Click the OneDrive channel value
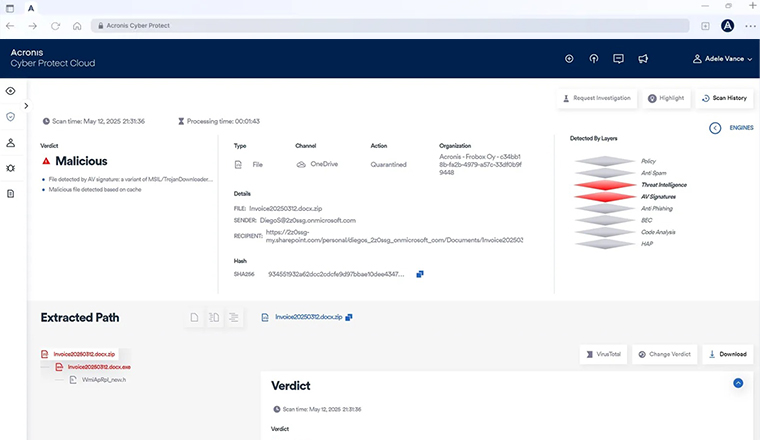The height and width of the screenshot is (440, 760). pyautogui.click(x=324, y=164)
